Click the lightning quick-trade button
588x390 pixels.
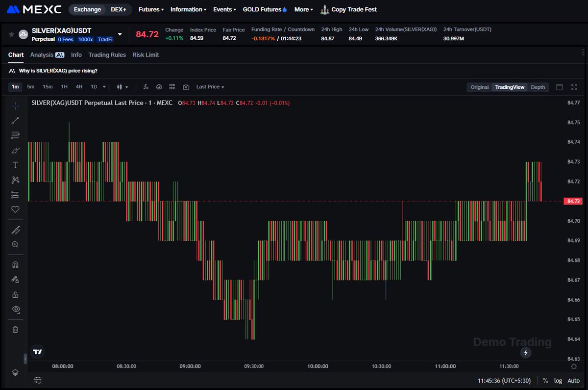(x=526, y=352)
